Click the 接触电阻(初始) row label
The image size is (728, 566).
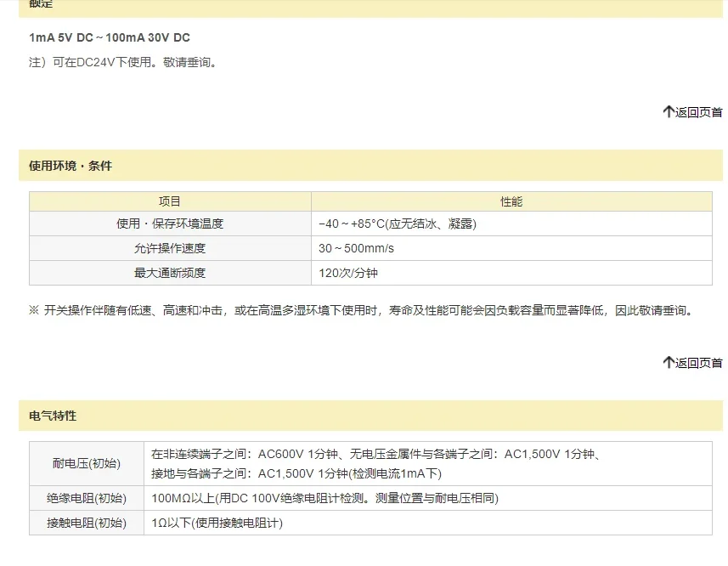click(x=87, y=523)
